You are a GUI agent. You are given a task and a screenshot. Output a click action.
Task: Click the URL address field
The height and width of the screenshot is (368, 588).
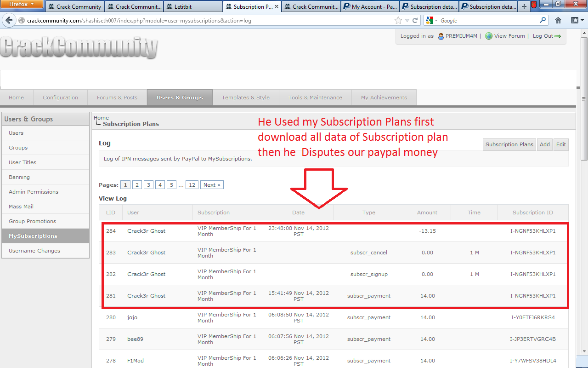(209, 21)
